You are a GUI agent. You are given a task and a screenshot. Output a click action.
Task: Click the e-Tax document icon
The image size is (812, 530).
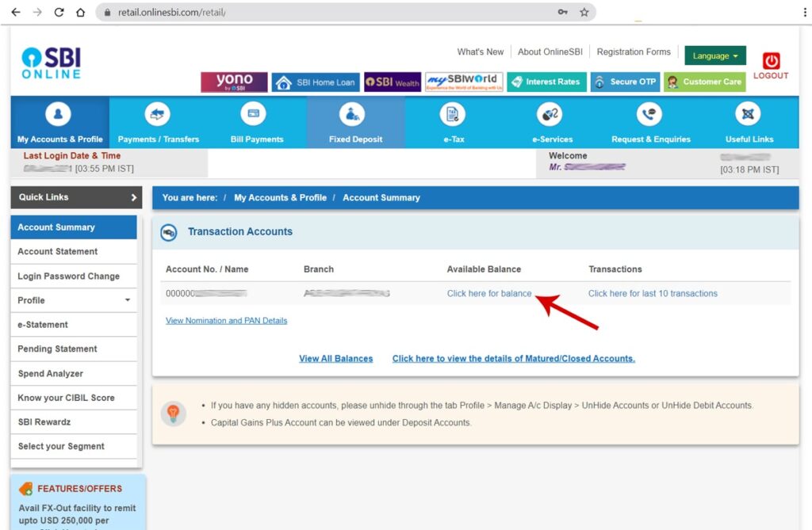[x=453, y=114]
